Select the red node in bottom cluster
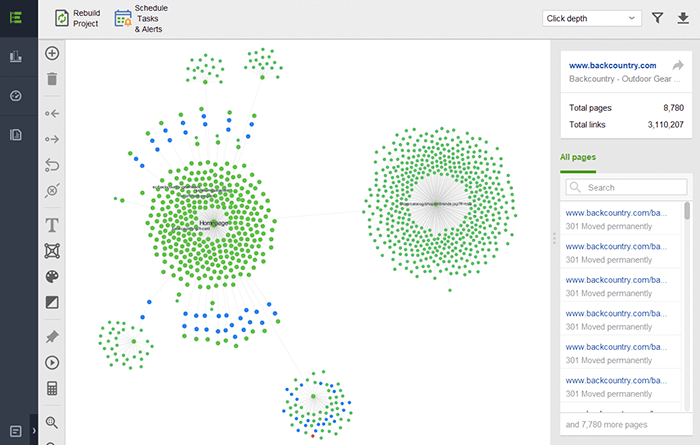 click(312, 436)
